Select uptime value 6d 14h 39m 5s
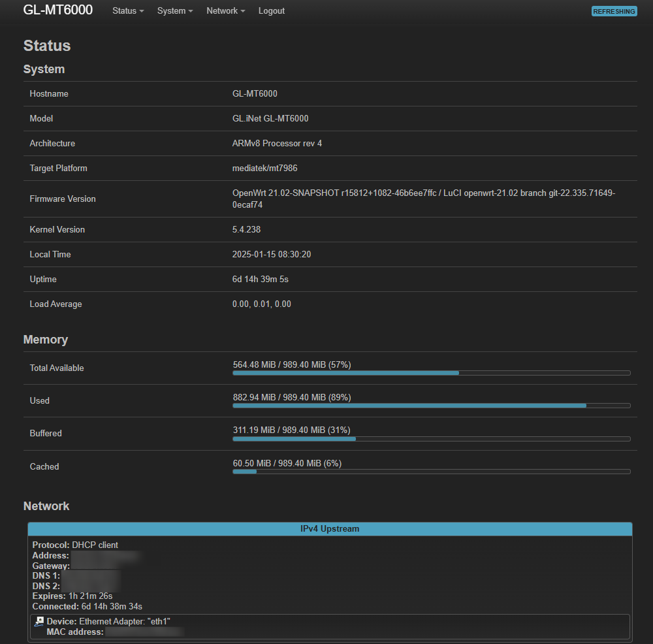Screen dimensions: 653x644 point(261,279)
